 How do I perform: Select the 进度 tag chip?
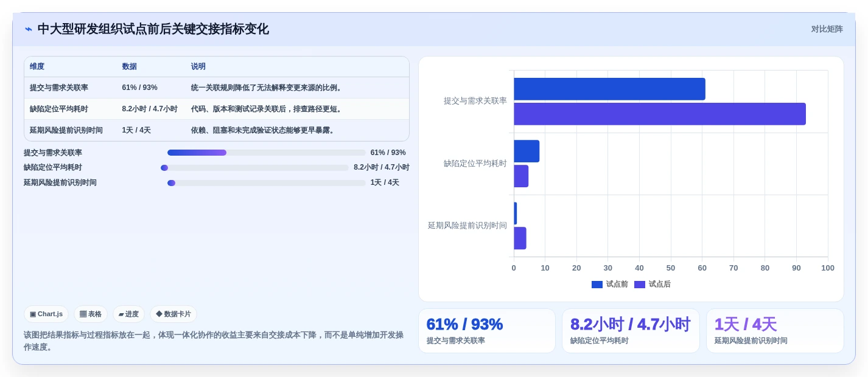(x=128, y=314)
